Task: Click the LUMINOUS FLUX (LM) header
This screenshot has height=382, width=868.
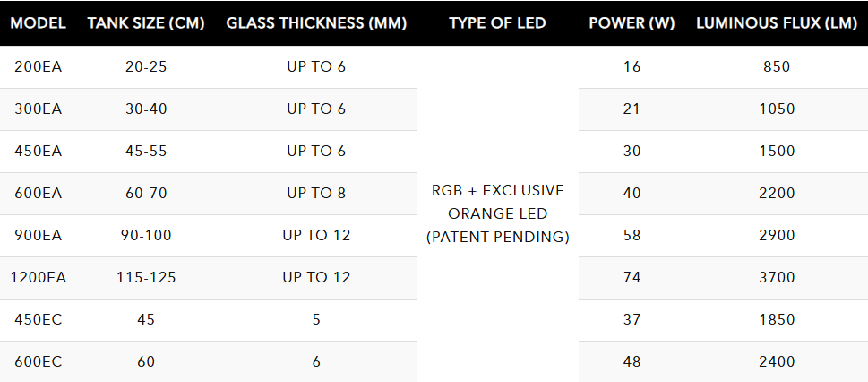Action: pos(776,23)
